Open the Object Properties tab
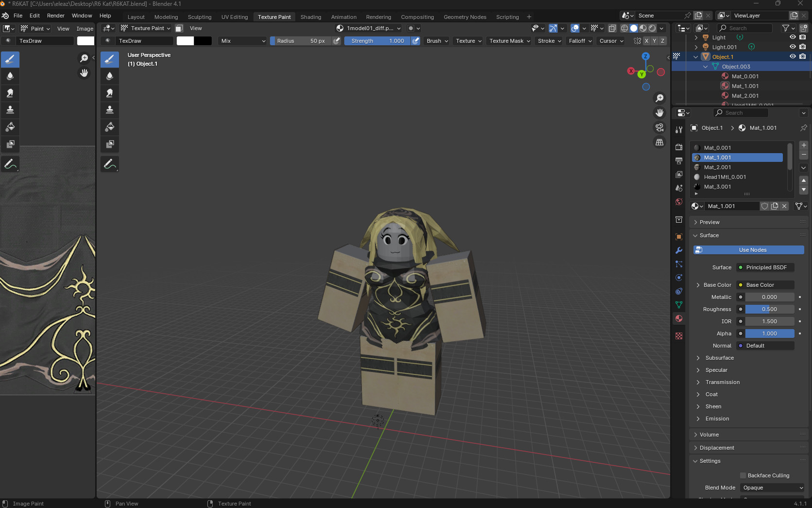This screenshot has height=508, width=812. coord(678,237)
